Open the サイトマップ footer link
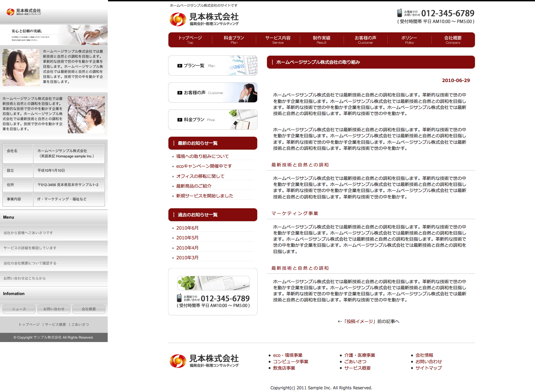Image resolution: width=535 pixels, height=392 pixels. [428, 368]
